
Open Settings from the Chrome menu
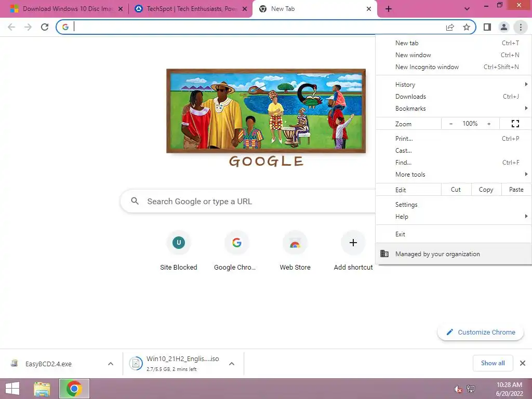[x=454, y=205]
